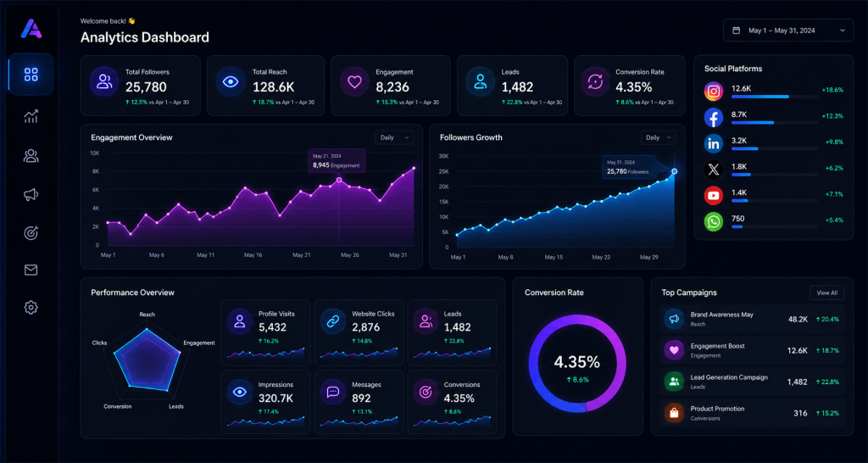The width and height of the screenshot is (868, 463).
Task: Open the campaigns megaphone icon in sidebar
Action: tap(31, 194)
